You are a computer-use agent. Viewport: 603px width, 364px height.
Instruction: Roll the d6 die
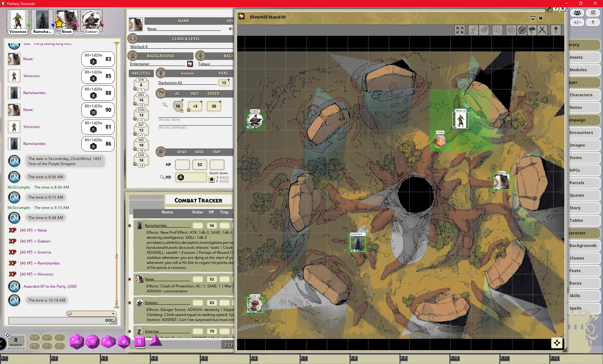tap(139, 342)
